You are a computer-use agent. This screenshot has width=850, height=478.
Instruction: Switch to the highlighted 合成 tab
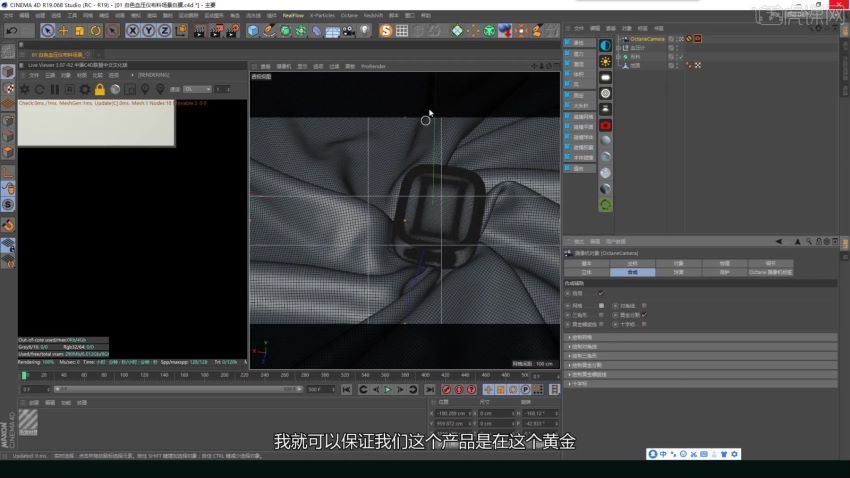tap(632, 273)
